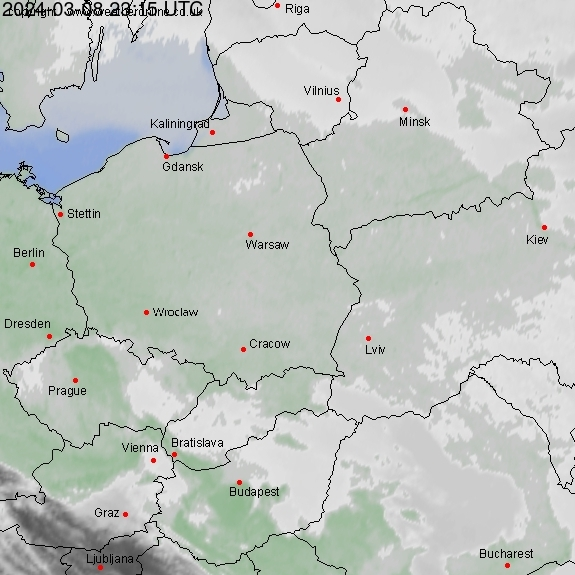
Task: Click the red dot marking Kaliningrad
Action: [x=212, y=132]
